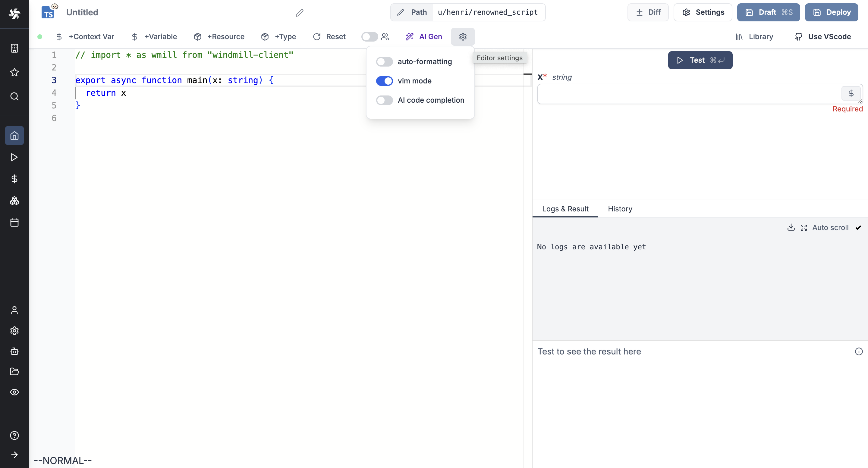Click the sidebar search magnifier icon

pyautogui.click(x=14, y=97)
